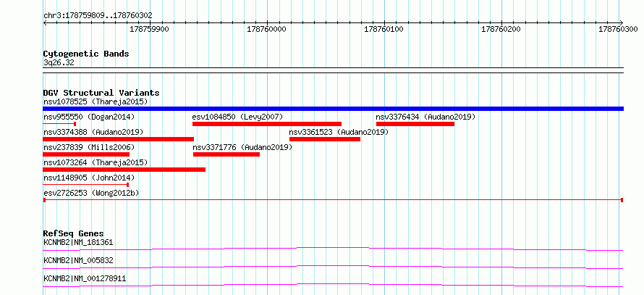Click the blue nsv1078525 variant bar
This screenshot has height=295, width=644.
point(333,109)
